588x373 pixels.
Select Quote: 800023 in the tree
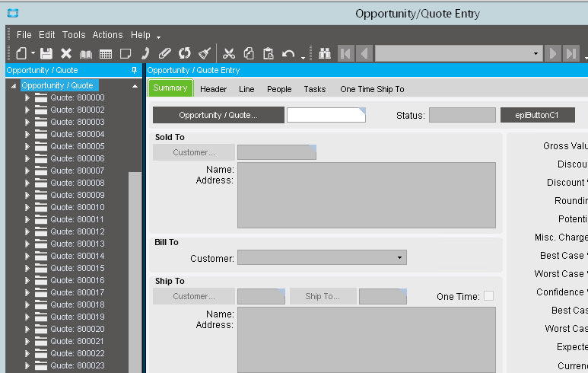[78, 365]
